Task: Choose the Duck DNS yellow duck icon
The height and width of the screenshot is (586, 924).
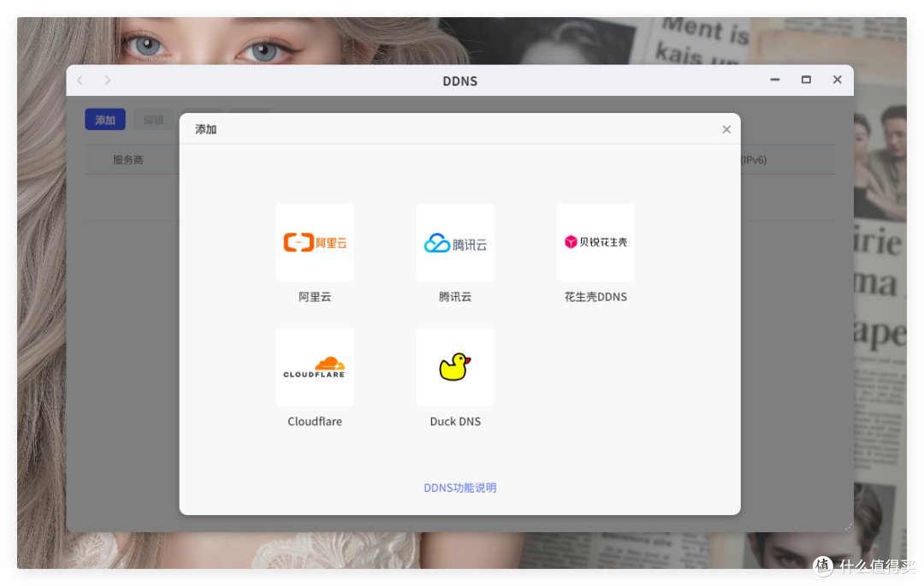Action: [x=455, y=367]
